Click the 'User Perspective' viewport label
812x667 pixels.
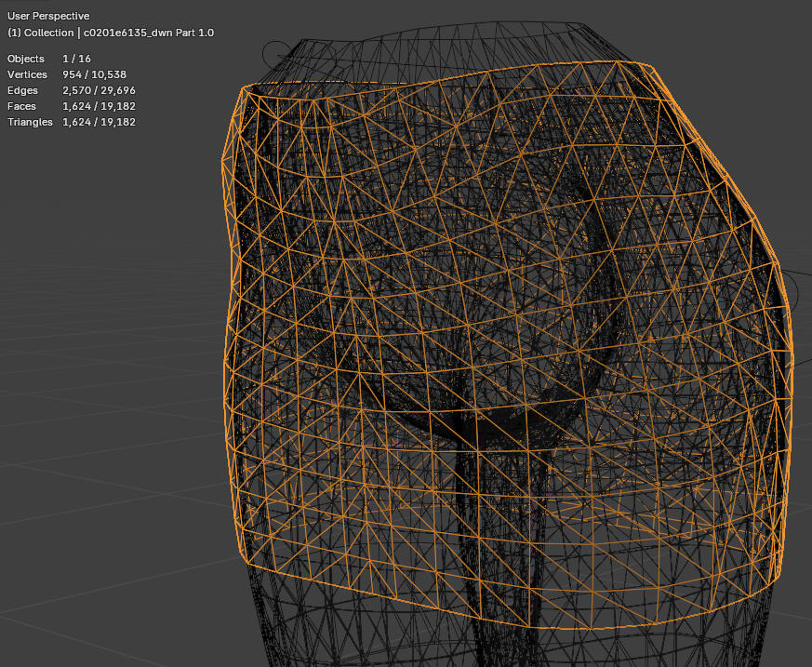pos(47,16)
